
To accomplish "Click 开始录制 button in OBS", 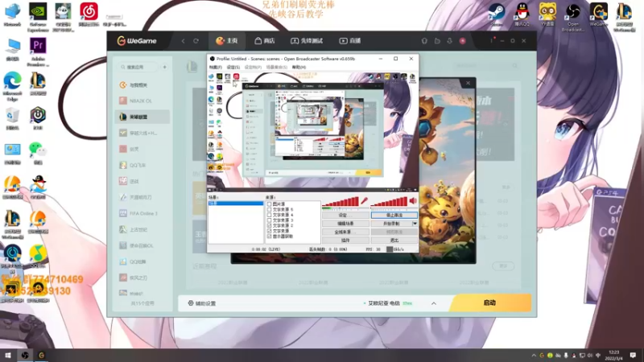I will (391, 224).
